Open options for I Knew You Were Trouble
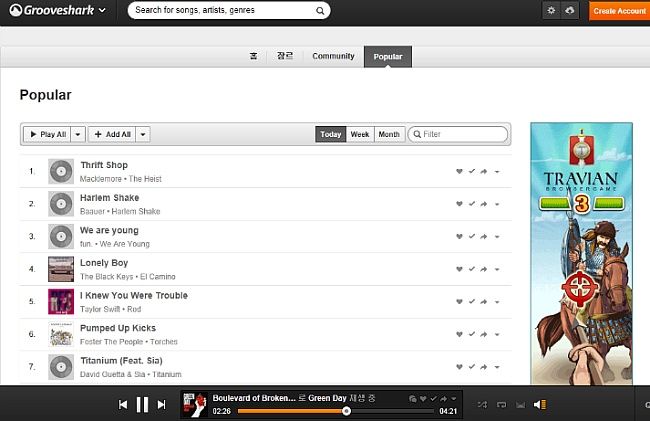The height and width of the screenshot is (421, 650). click(497, 302)
